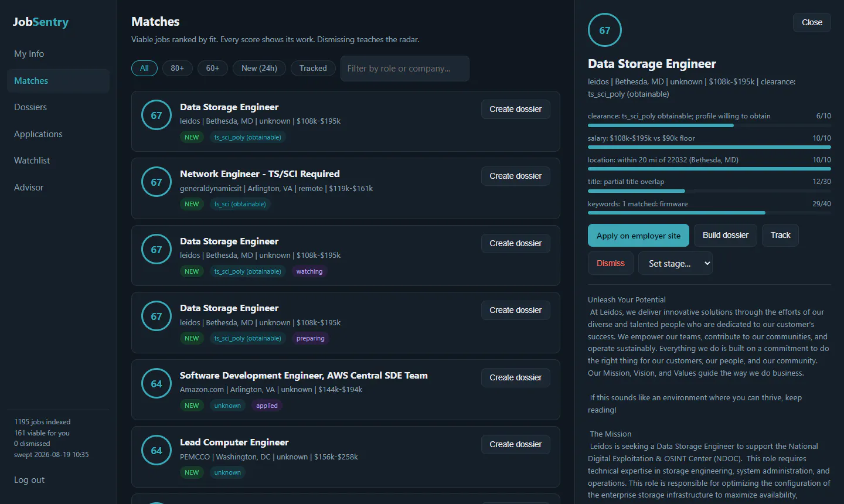844x504 pixels.
Task: Create dossier for Network Engineer - TS/SCI Required
Action: tap(516, 176)
